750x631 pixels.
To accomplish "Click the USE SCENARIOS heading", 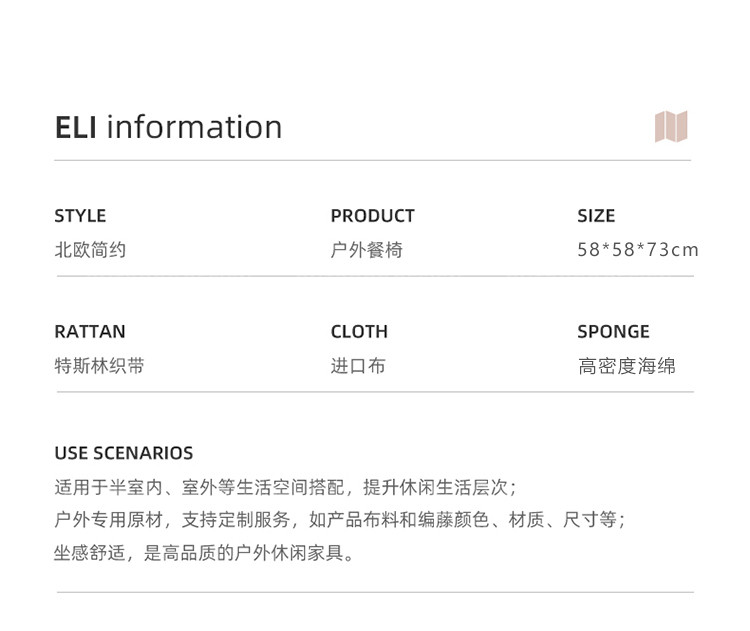I will click(x=123, y=453).
